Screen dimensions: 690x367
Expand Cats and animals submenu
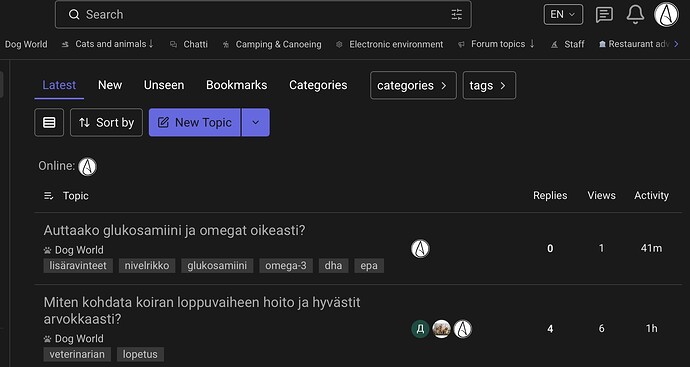pos(151,44)
